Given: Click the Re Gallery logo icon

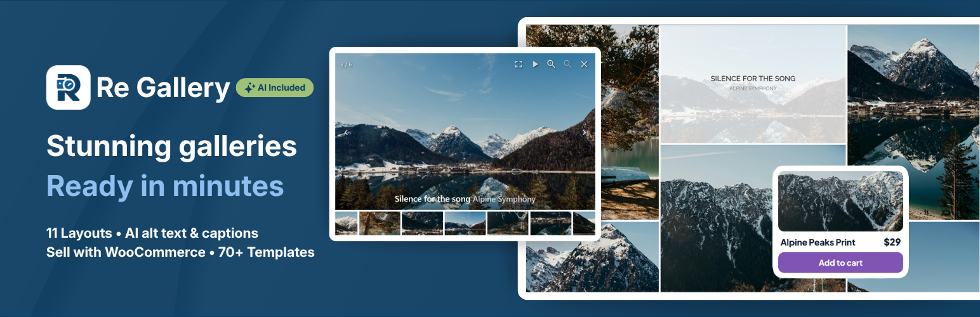Looking at the screenshot, I should click(x=68, y=87).
